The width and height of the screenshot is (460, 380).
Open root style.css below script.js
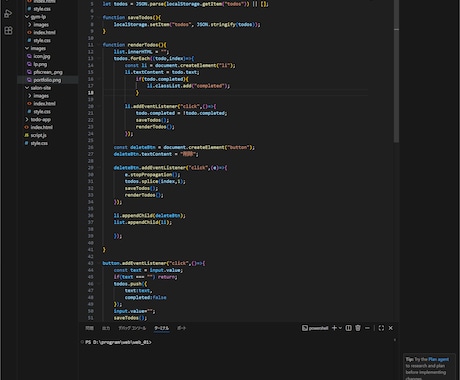pos(39,143)
